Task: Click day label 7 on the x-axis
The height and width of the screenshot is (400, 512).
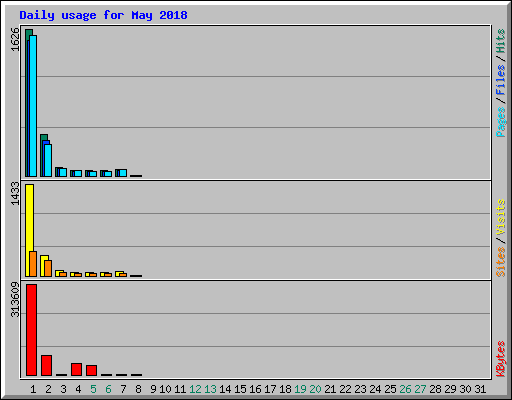Action: pyautogui.click(x=123, y=389)
